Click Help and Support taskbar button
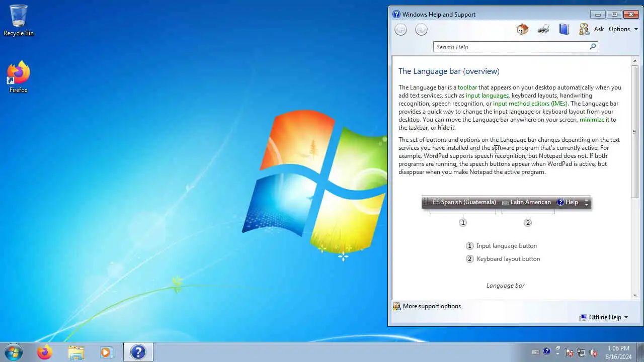 point(138,352)
